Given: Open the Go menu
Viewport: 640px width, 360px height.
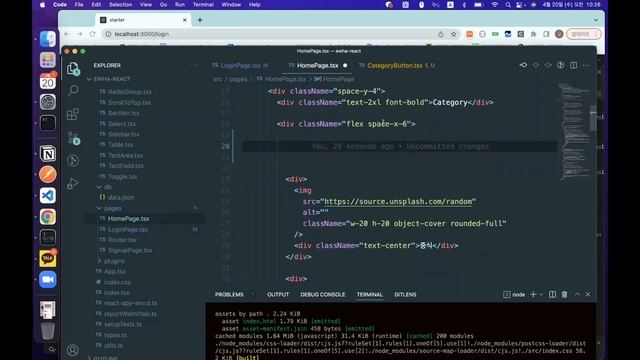Looking at the screenshot, I should pyautogui.click(x=163, y=4).
